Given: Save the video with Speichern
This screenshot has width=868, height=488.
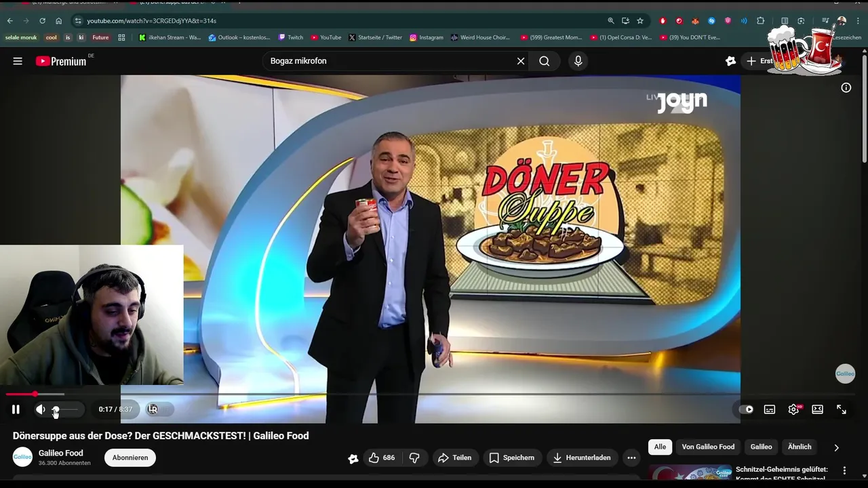Looking at the screenshot, I should (x=512, y=457).
